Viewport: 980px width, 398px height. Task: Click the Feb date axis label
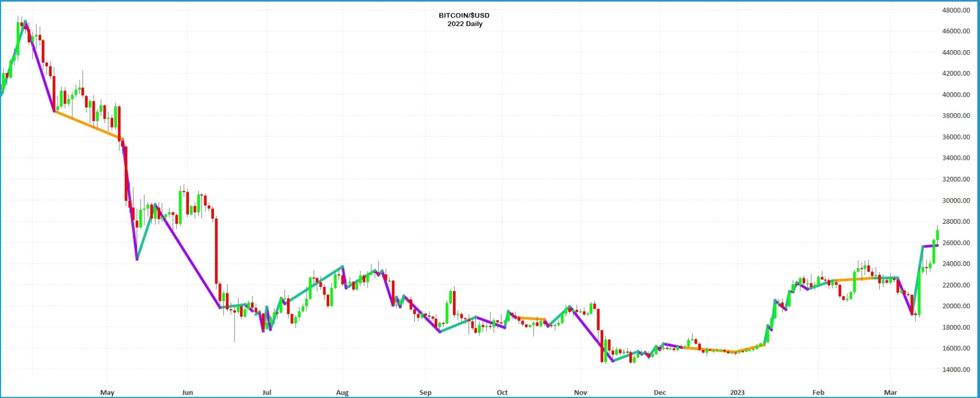(x=818, y=393)
